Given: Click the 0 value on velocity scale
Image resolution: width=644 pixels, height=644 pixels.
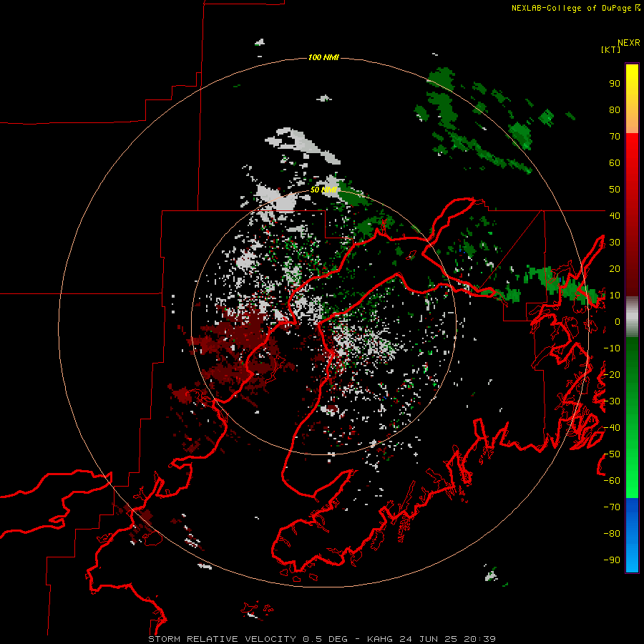Looking at the screenshot, I should coord(618,322).
